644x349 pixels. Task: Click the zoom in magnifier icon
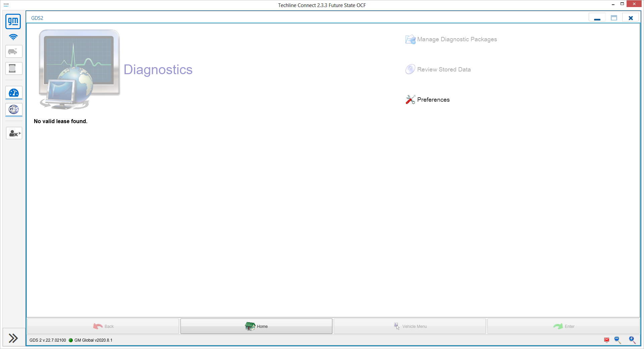pos(632,340)
